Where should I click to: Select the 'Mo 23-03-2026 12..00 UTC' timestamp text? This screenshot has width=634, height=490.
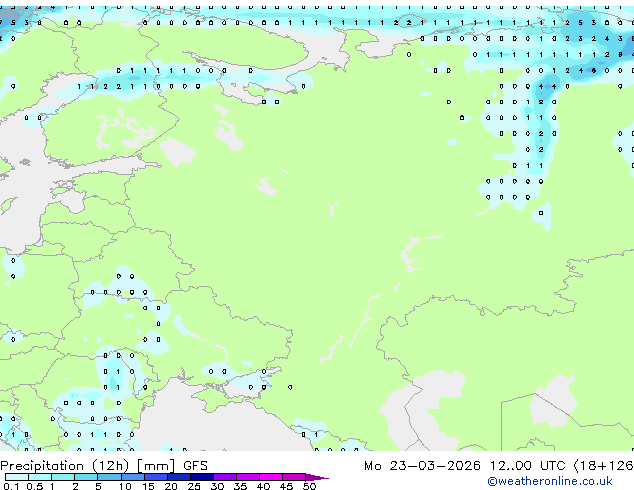465,466
